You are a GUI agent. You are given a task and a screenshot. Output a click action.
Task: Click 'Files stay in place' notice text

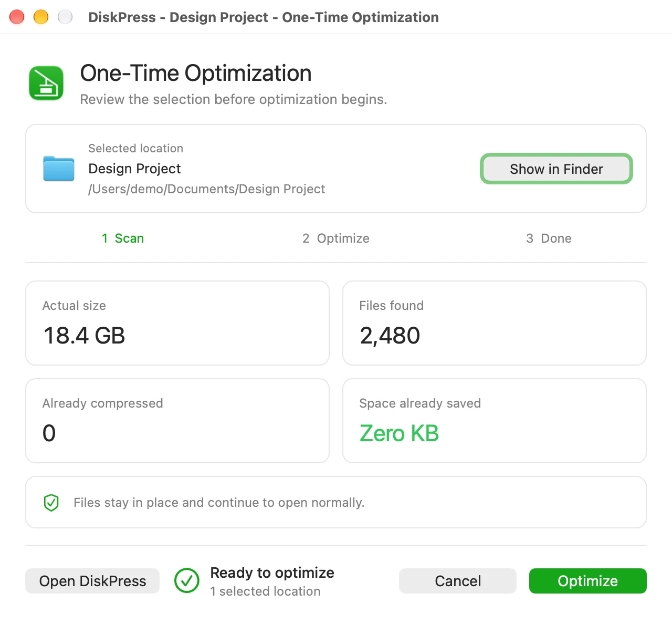coord(219,503)
